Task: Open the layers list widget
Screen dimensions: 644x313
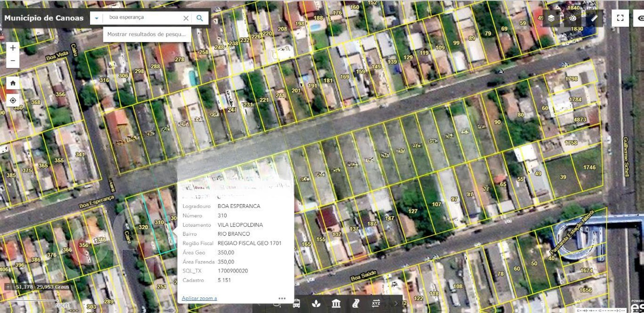Action: (551, 18)
